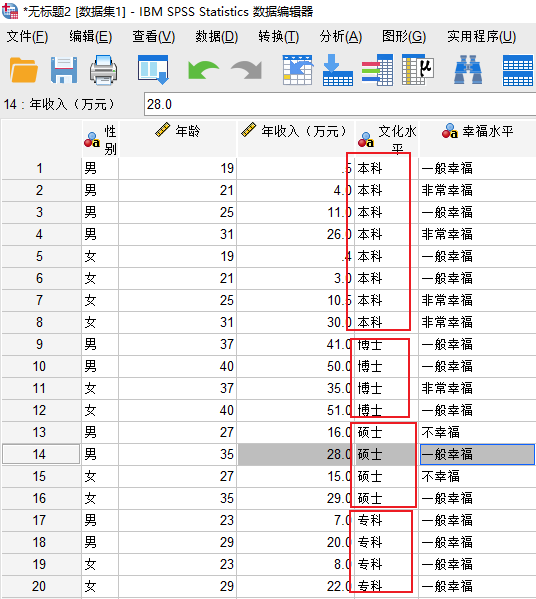Click age cell 40 in row 12
This screenshot has width=536, height=599.
[178, 410]
